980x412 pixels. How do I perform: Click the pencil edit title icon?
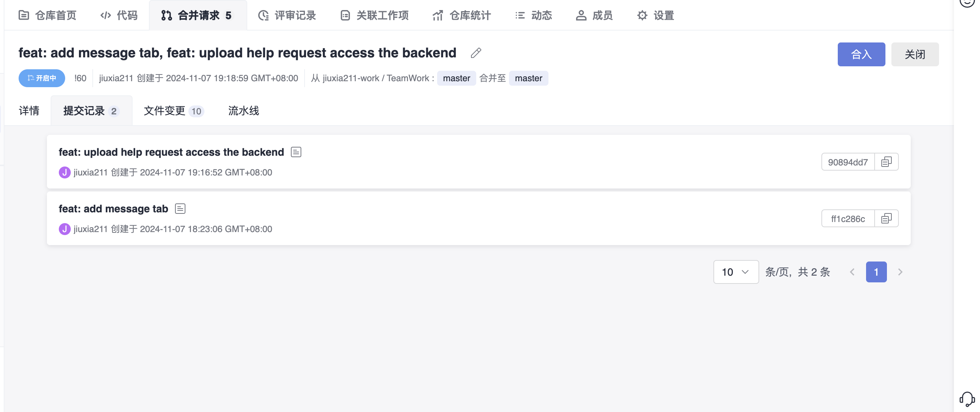(475, 53)
